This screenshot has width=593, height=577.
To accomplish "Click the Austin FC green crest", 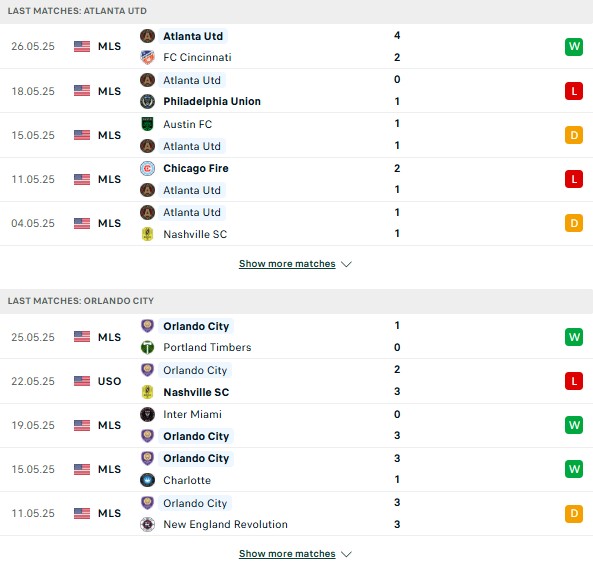I will (147, 124).
